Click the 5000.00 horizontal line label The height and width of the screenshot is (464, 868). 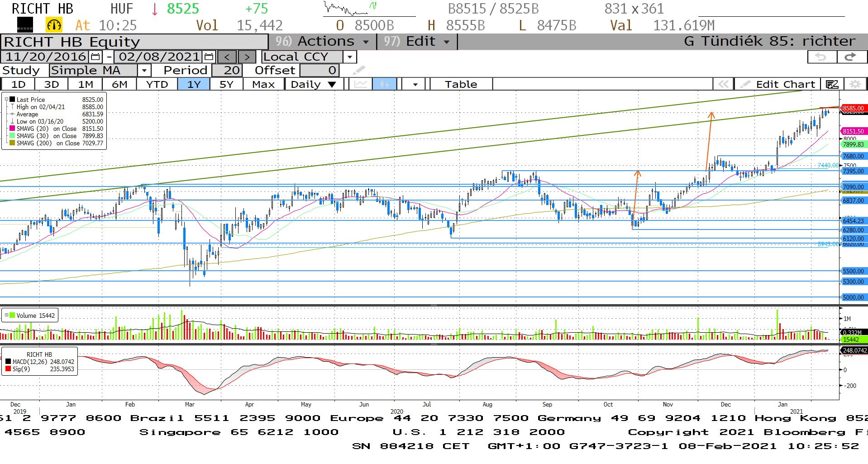point(854,297)
